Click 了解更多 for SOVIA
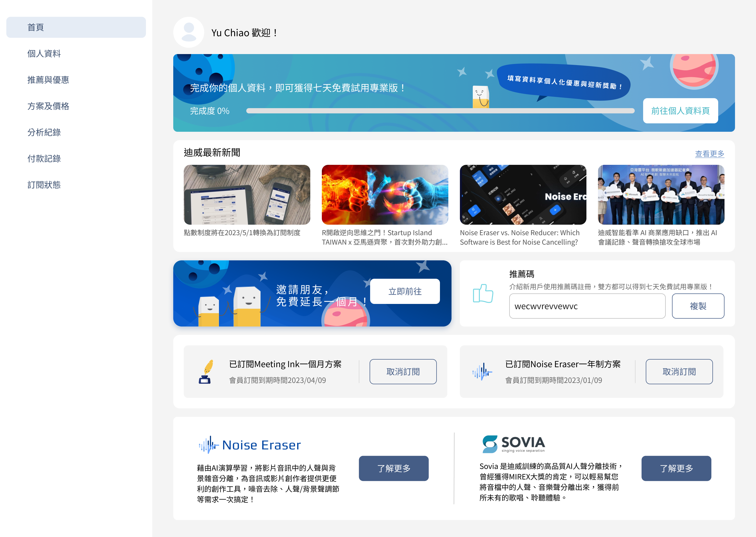 click(676, 468)
